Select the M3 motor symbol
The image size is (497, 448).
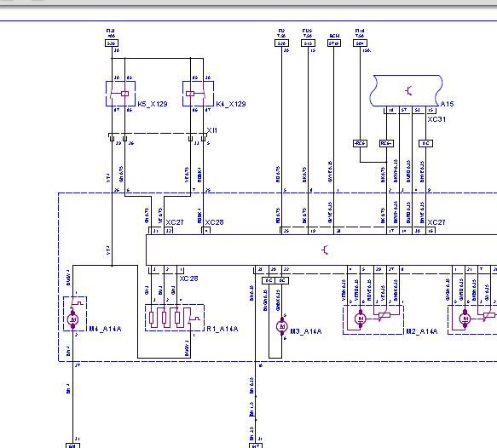coord(282,326)
